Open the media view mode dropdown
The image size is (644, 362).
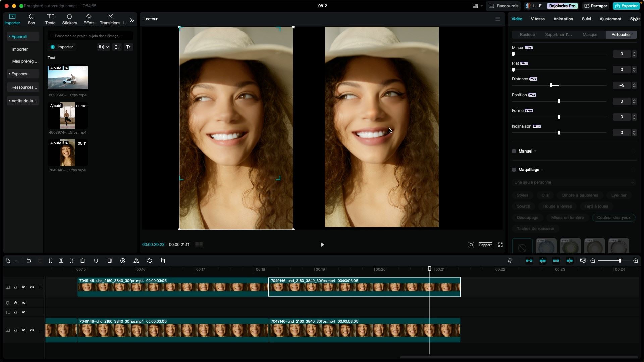click(x=103, y=47)
